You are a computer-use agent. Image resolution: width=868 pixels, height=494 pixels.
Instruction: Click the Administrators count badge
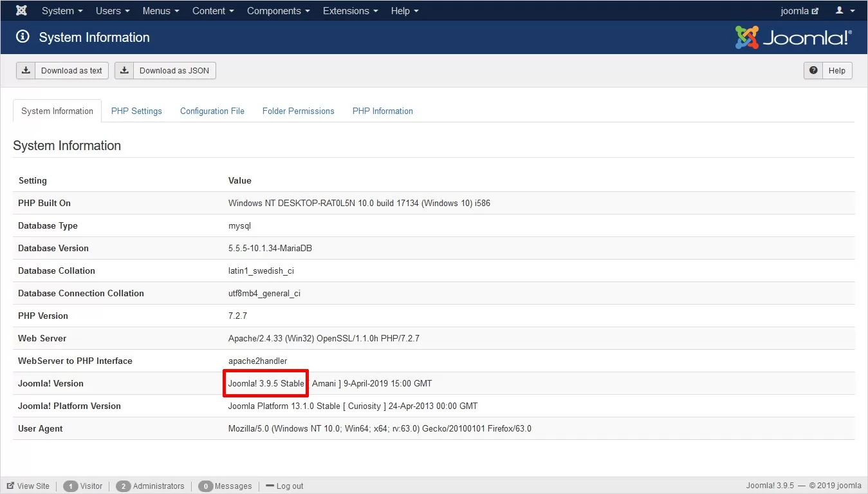click(124, 486)
